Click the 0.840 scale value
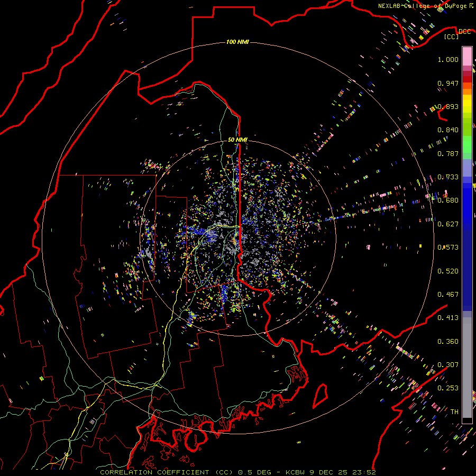The image size is (476, 476). [448, 130]
